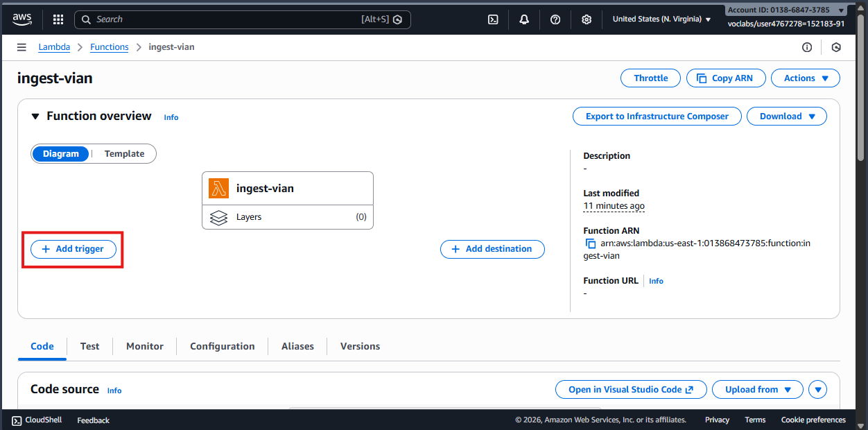Open the Monitor tab
This screenshot has width=868, height=430.
point(145,346)
